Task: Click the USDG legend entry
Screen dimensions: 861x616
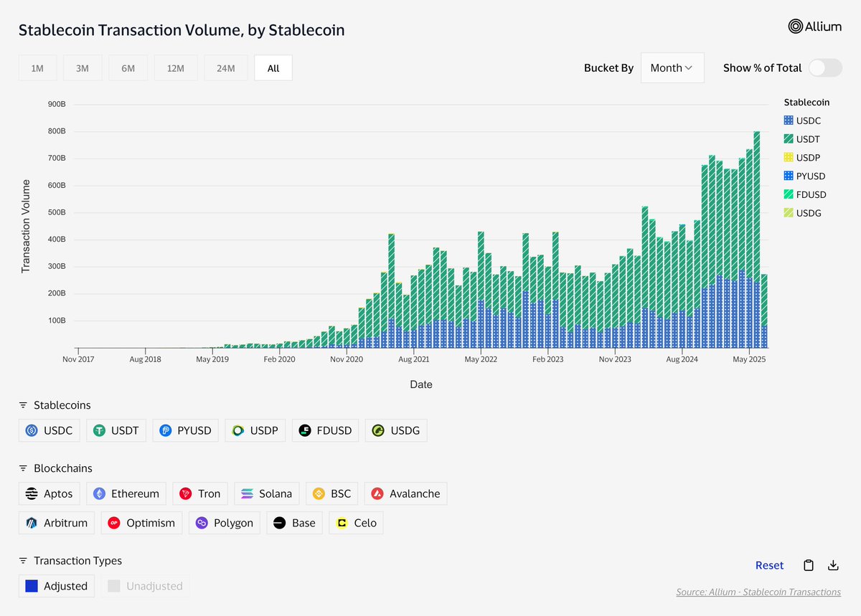Action: [x=803, y=213]
